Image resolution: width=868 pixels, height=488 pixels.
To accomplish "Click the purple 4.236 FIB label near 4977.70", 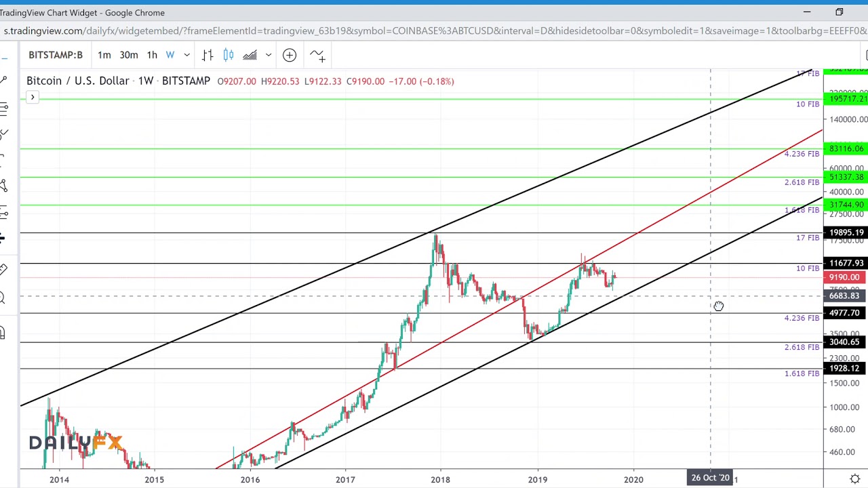I will pos(802,318).
